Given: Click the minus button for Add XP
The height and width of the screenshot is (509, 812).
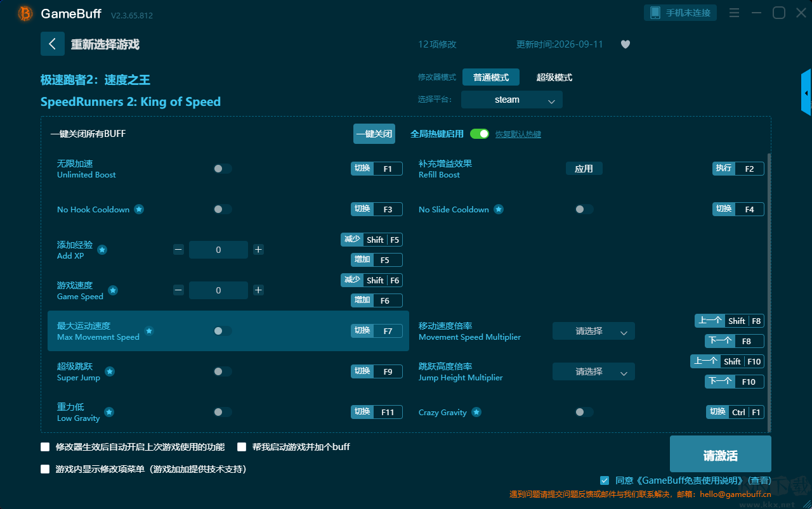Looking at the screenshot, I should (179, 250).
